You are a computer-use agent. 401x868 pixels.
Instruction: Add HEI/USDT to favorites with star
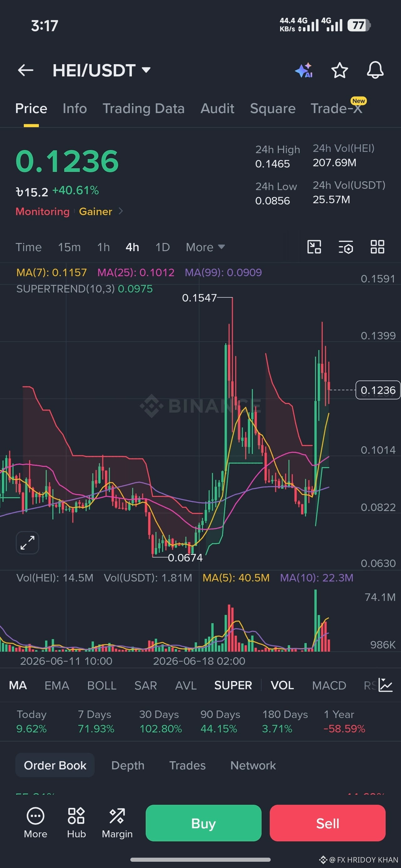[339, 70]
